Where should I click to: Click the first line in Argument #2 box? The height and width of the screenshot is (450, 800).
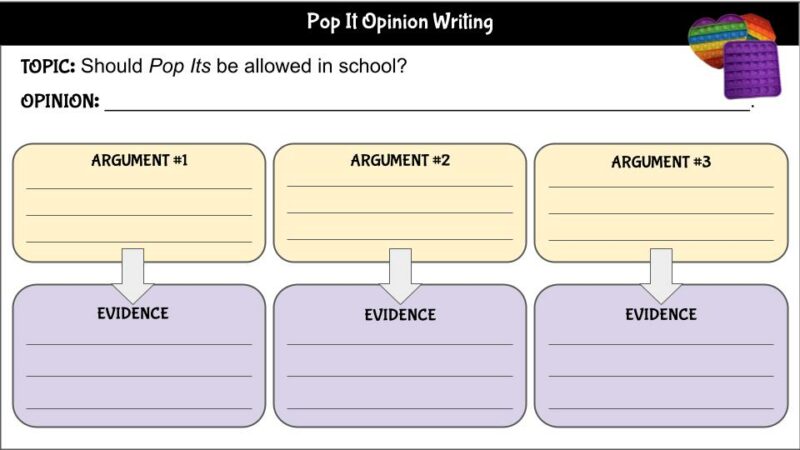(400, 184)
